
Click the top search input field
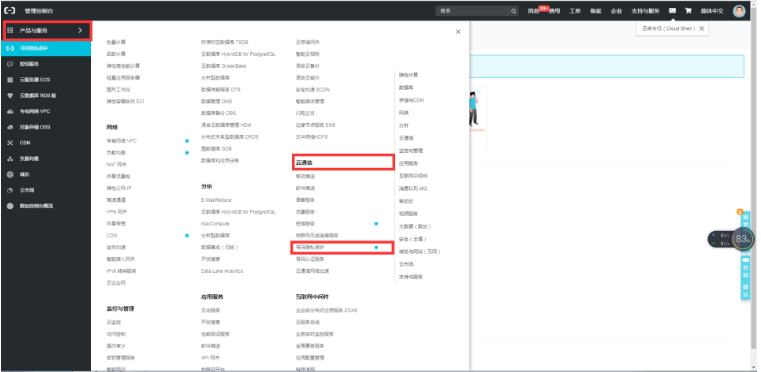[473, 11]
